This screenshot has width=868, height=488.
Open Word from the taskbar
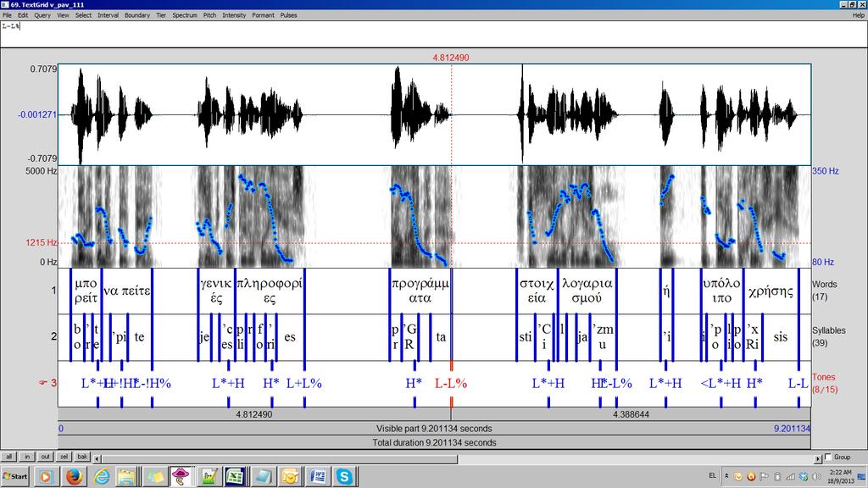point(319,476)
